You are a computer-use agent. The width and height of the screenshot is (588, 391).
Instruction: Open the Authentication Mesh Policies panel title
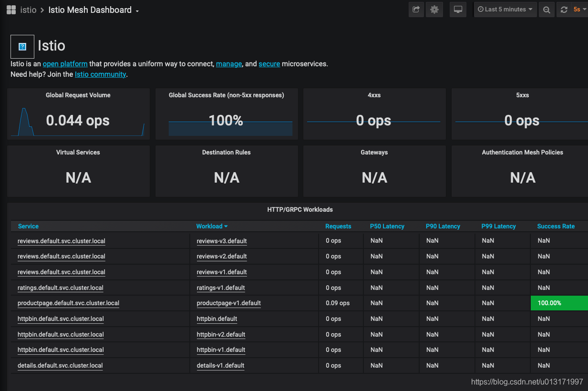pos(523,153)
